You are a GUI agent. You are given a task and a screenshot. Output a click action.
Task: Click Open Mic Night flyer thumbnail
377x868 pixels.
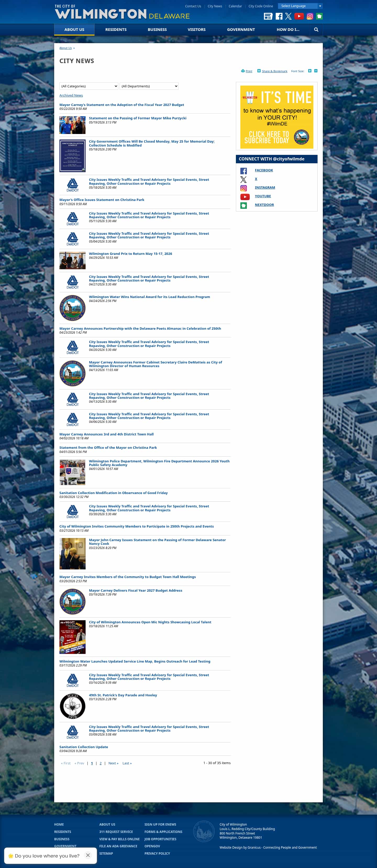coord(73,637)
